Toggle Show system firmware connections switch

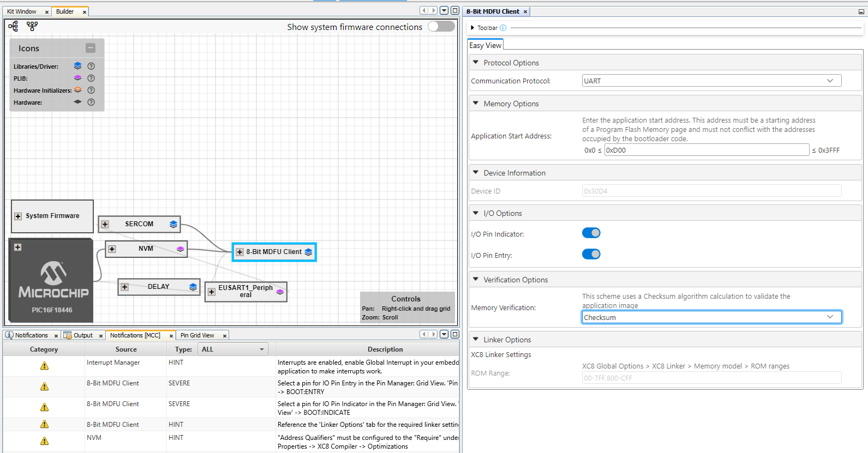click(441, 26)
